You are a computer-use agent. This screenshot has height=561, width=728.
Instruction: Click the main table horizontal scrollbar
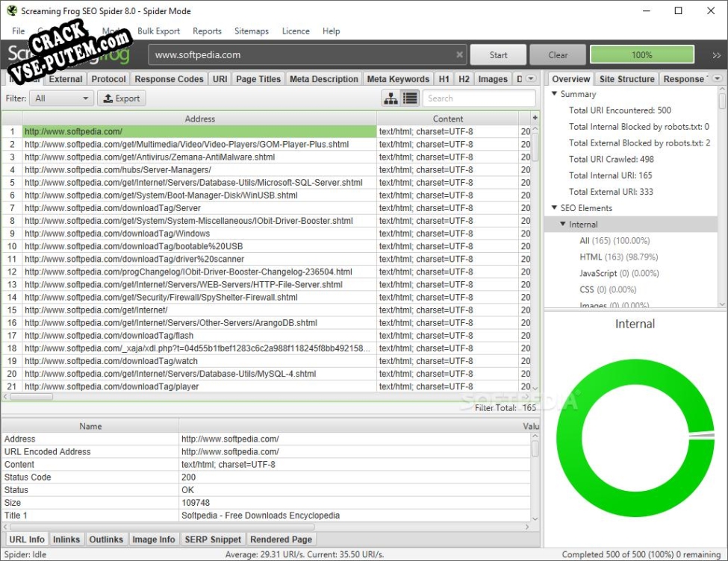(x=31, y=397)
